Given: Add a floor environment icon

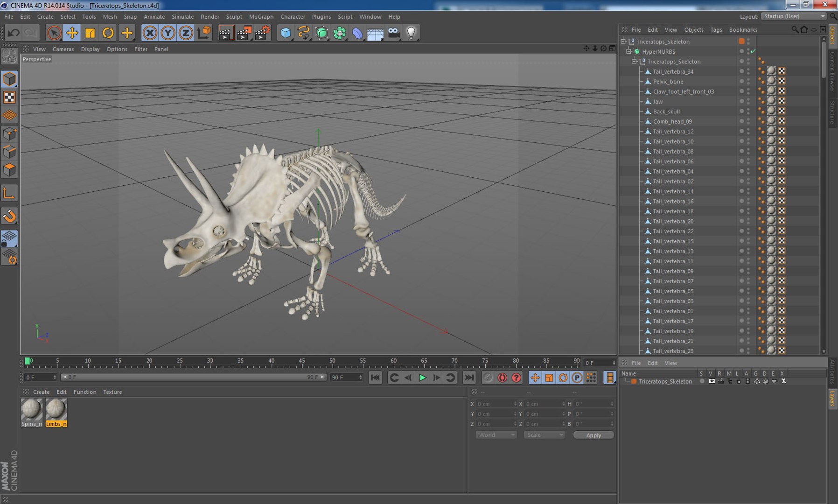Looking at the screenshot, I should tap(375, 33).
